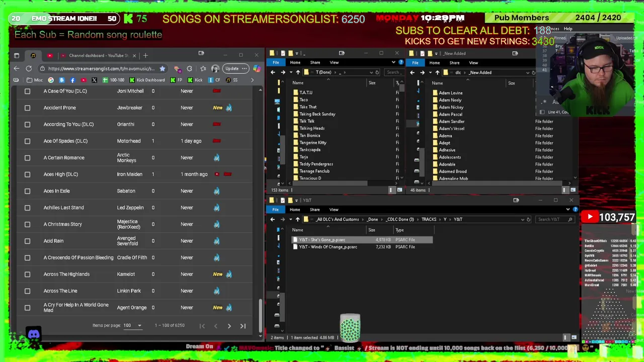Check the Across The Line checkbox
The height and width of the screenshot is (362, 644).
pos(28,291)
